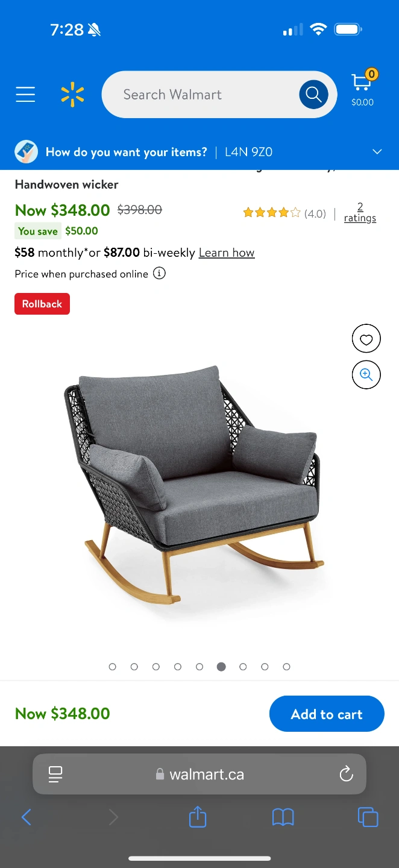
Task: Expand the delivery options chevron
Action: pyautogui.click(x=377, y=152)
